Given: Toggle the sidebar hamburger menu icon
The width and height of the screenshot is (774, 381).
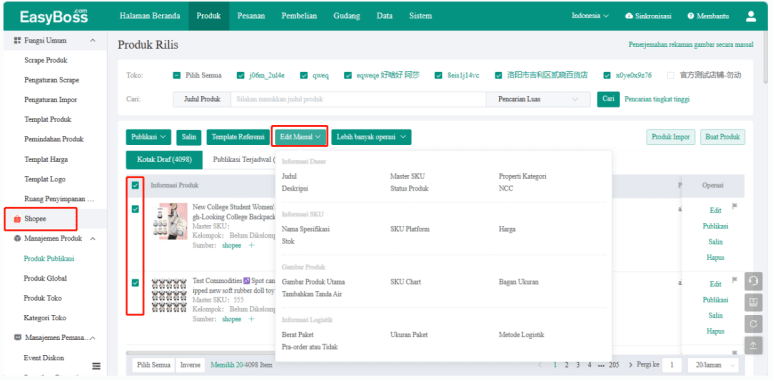Looking at the screenshot, I should click(96, 366).
